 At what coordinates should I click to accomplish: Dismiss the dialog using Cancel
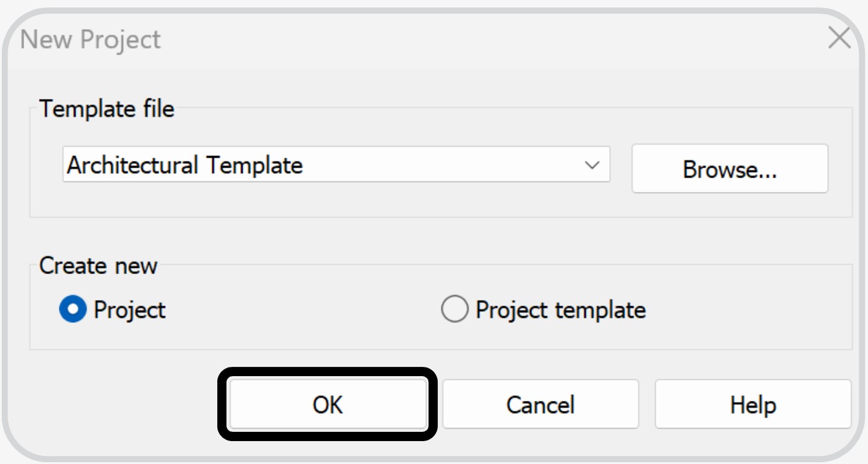coord(540,404)
